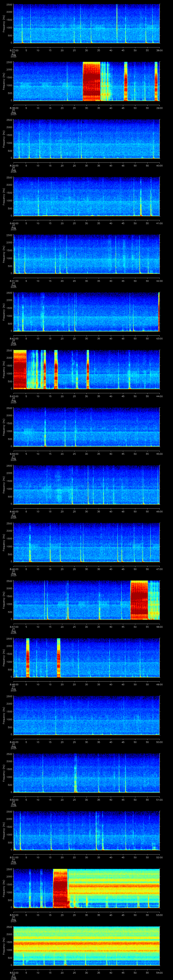Screen dimensions: 173x980
Task: Click the Frequency (Hz) axis label of the 8:53 row
Action: pos(4,945)
